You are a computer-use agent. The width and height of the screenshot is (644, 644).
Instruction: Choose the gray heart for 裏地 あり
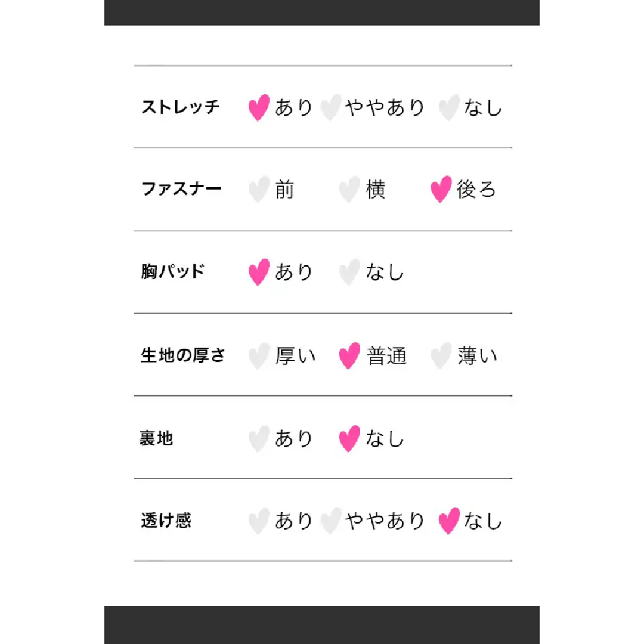[x=259, y=439]
